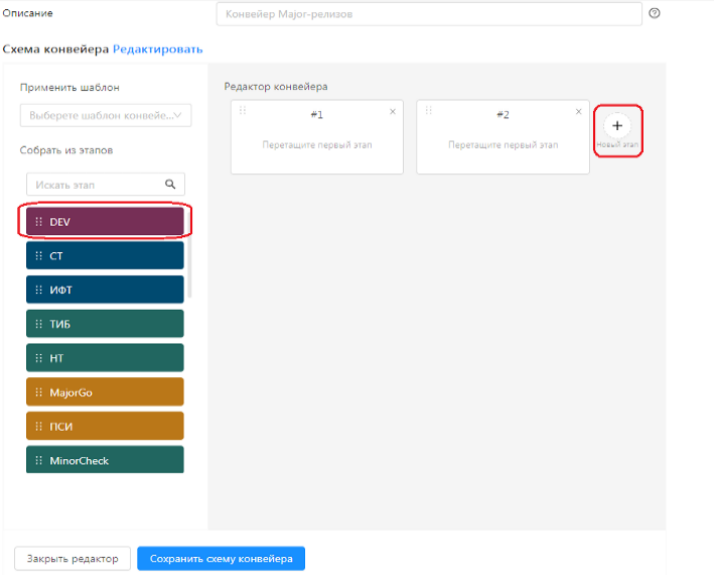Click the help question mark icon by description
The image size is (714, 575).
(x=655, y=14)
